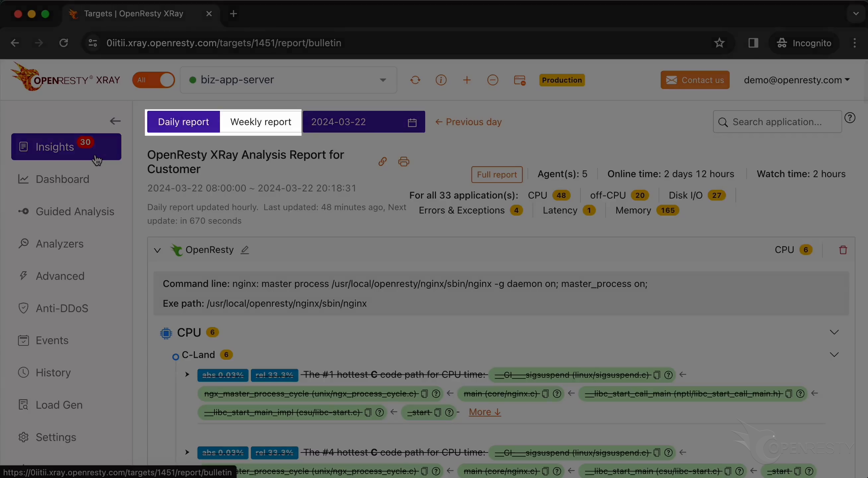Open Events in the sidebar
The width and height of the screenshot is (868, 478).
coord(43,341)
